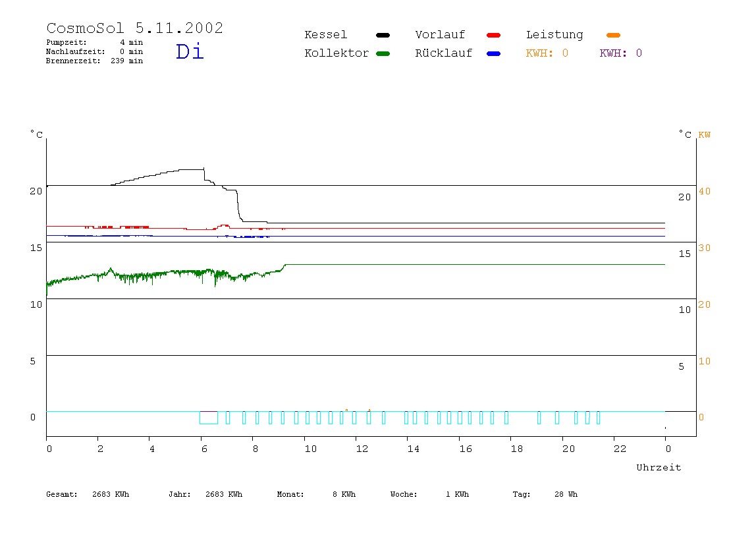Click the purple 'KWH: 0' readout
Viewport: 756px width, 535px height.
pyautogui.click(x=621, y=53)
